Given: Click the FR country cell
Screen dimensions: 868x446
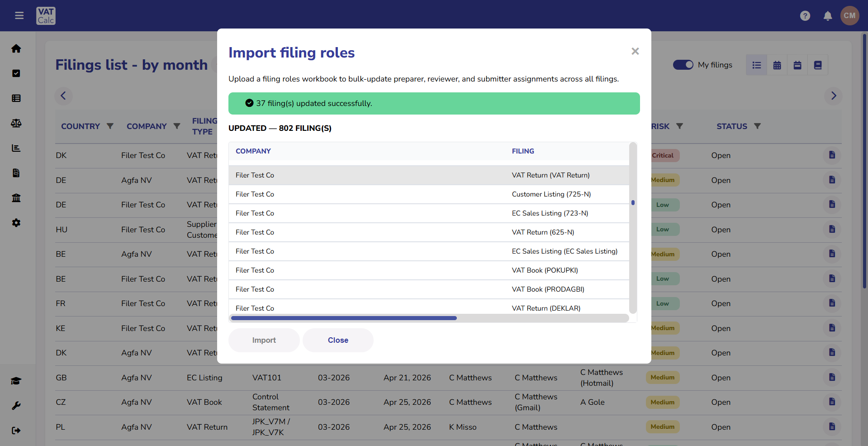Looking at the screenshot, I should click(x=61, y=303).
